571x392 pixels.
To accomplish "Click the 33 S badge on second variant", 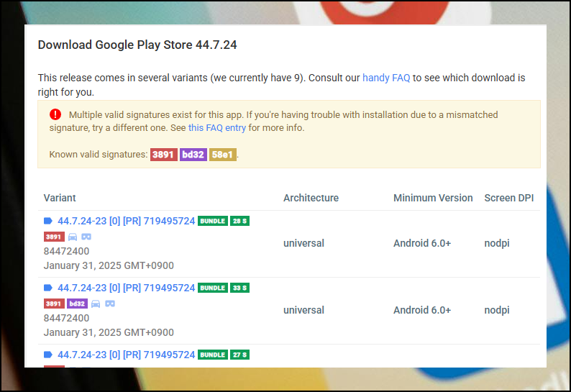I will pos(239,288).
